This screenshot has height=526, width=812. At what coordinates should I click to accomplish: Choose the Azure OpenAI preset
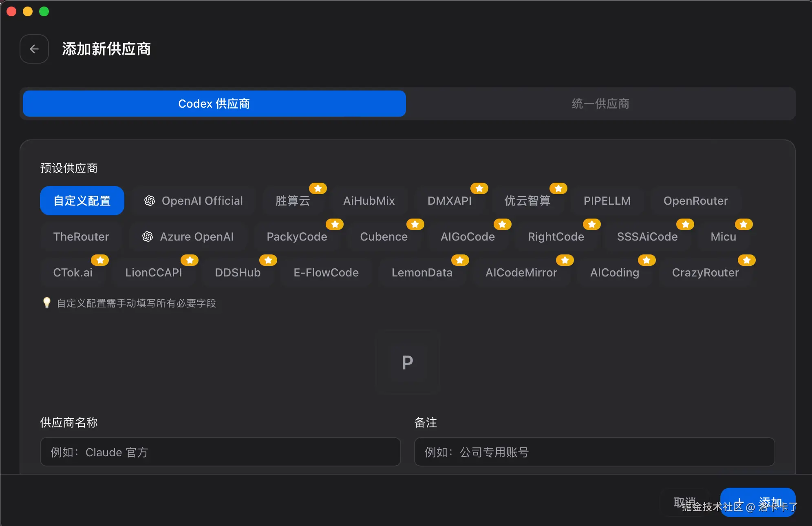pyautogui.click(x=188, y=236)
